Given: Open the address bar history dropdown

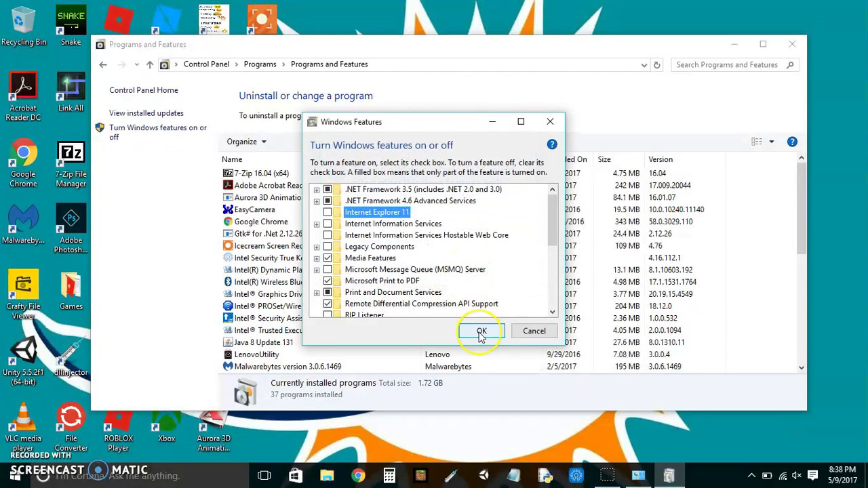Looking at the screenshot, I should point(644,65).
